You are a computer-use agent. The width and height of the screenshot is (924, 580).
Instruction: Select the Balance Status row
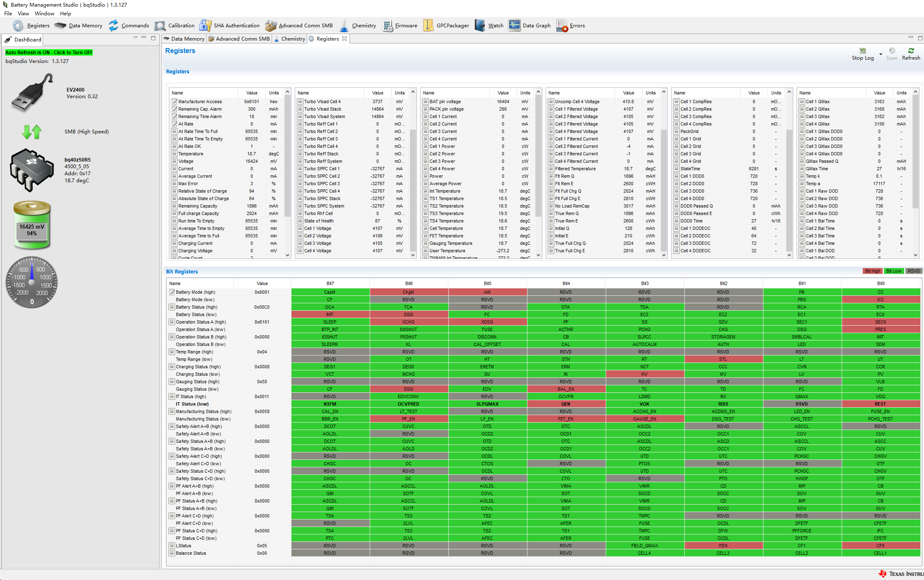point(543,553)
